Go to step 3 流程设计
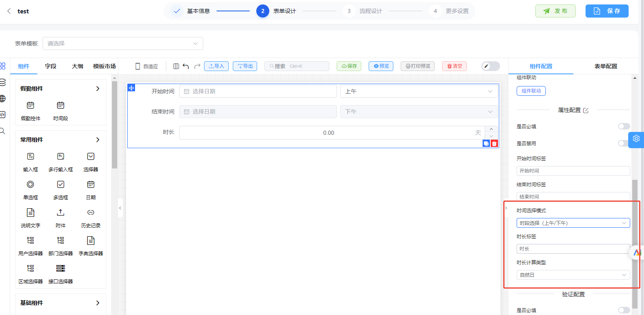Image resolution: width=644 pixels, height=315 pixels. (363, 11)
